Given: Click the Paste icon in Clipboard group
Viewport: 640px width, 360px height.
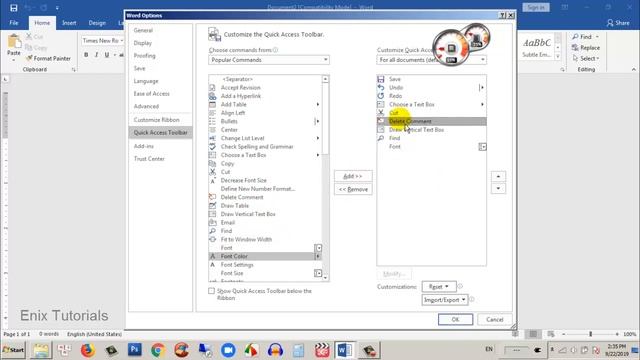Looking at the screenshot, I should [x=14, y=42].
